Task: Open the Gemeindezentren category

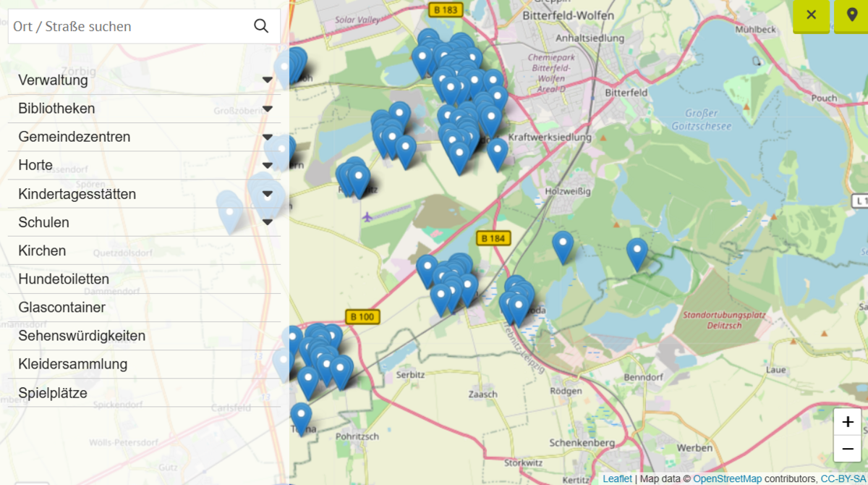Action: (x=75, y=137)
